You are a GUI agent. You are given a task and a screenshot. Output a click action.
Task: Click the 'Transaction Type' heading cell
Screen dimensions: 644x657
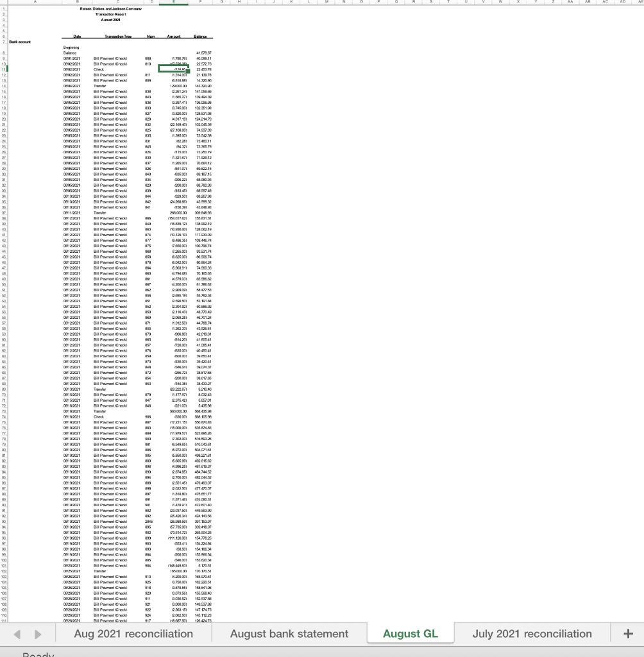tap(118, 37)
